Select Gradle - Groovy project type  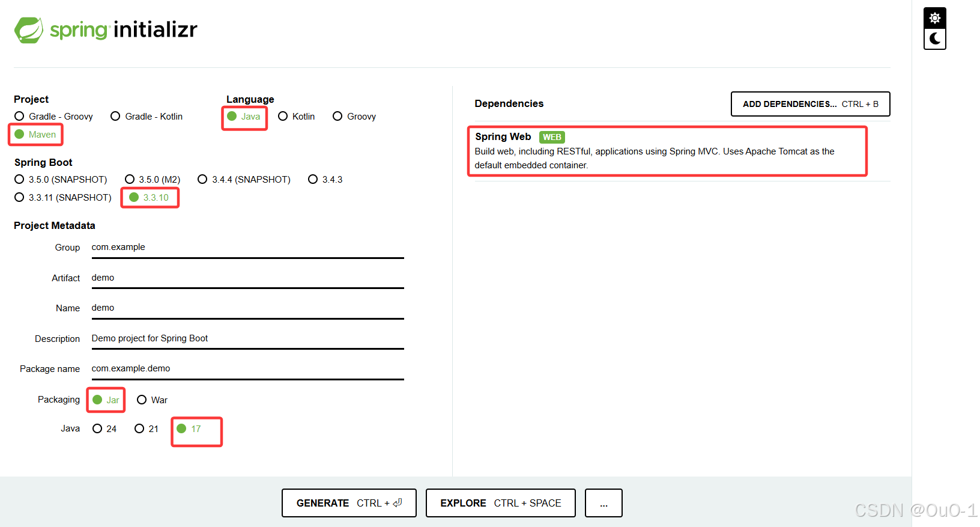pyautogui.click(x=54, y=116)
